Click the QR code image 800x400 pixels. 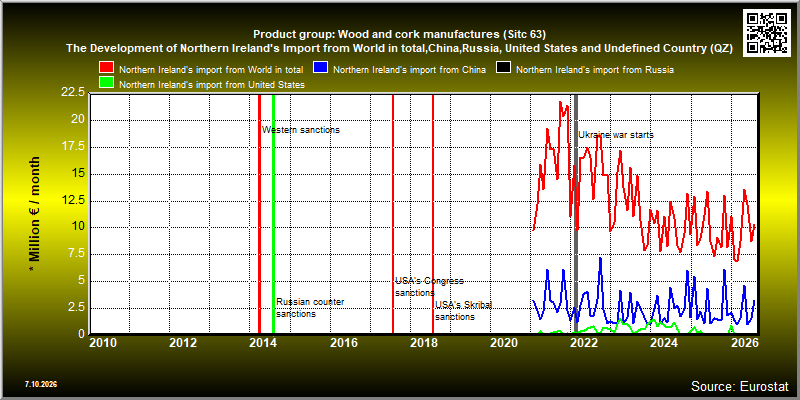(x=766, y=32)
